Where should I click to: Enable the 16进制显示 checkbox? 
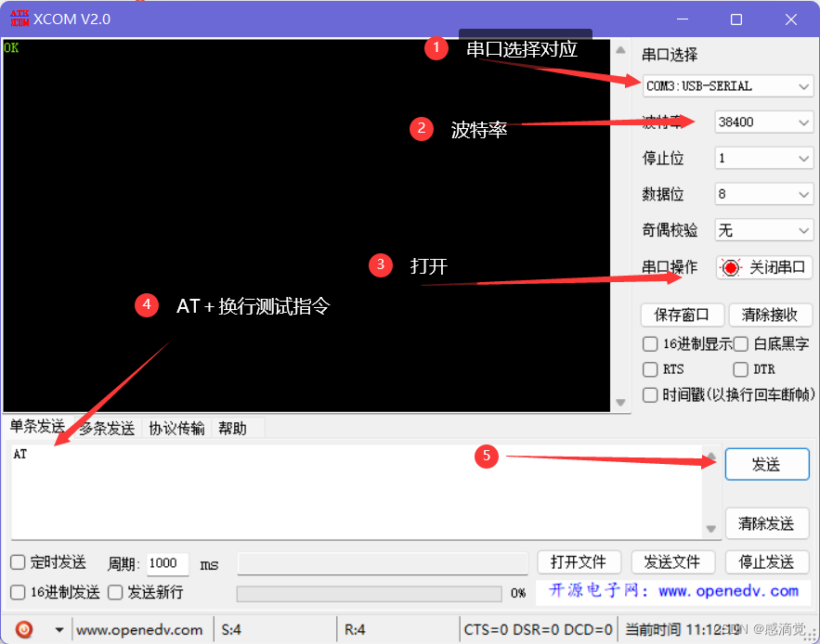point(650,344)
